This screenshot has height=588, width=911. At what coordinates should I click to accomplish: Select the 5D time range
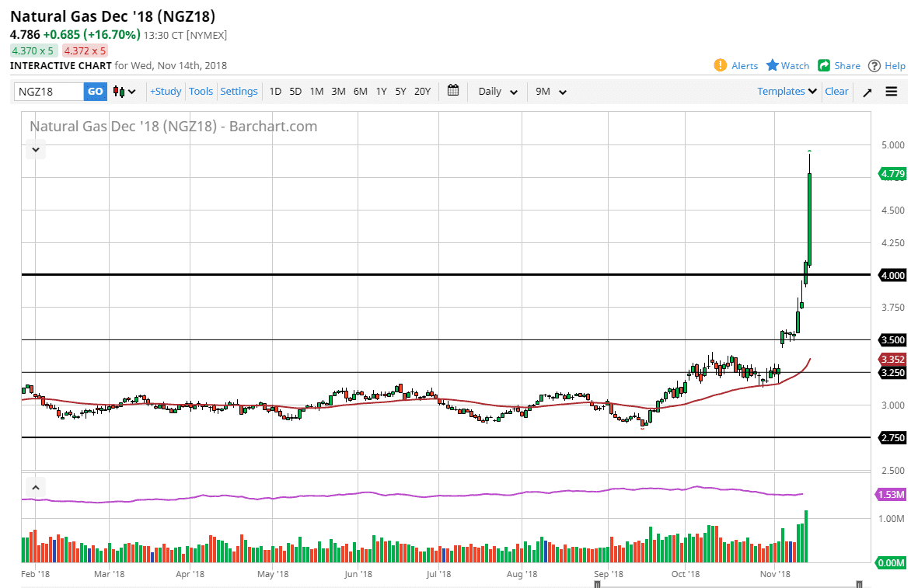click(x=295, y=92)
